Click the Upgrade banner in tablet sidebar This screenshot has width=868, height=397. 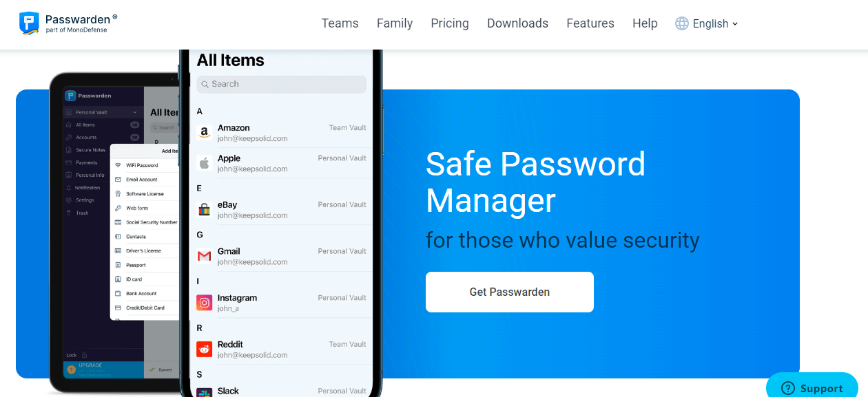click(x=103, y=370)
